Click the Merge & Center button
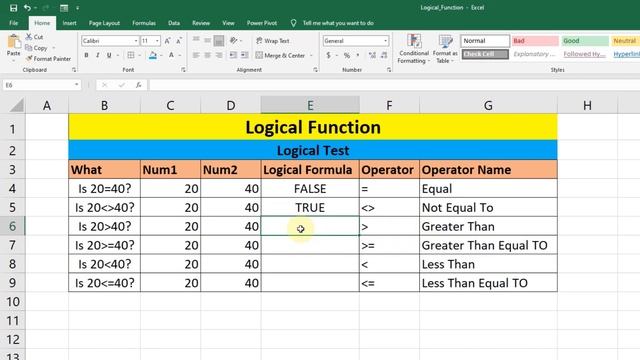Image resolution: width=640 pixels, height=360 pixels. tap(280, 55)
